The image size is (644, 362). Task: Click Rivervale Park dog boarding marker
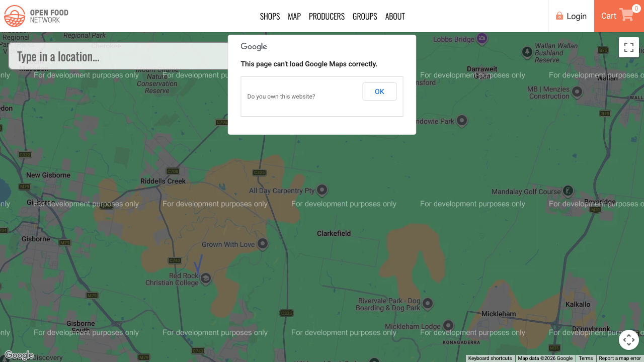428,304
